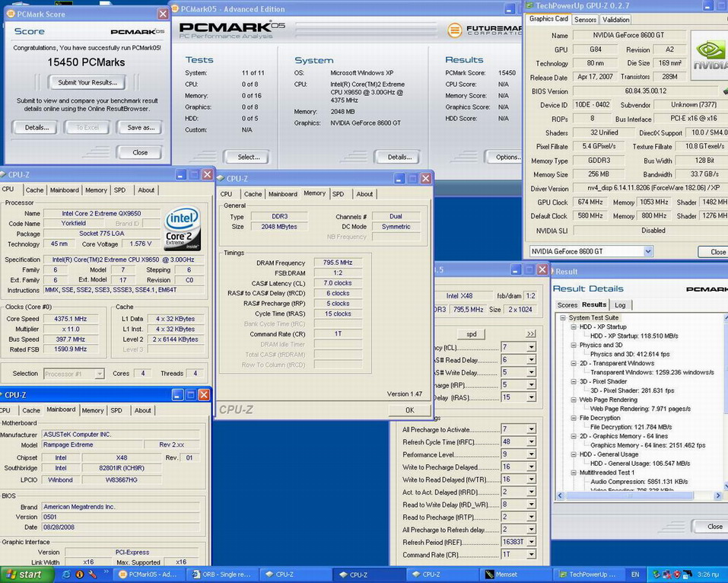Open the SPD tab in CPU-Z Memory window
The image size is (728, 583).
coord(338,194)
